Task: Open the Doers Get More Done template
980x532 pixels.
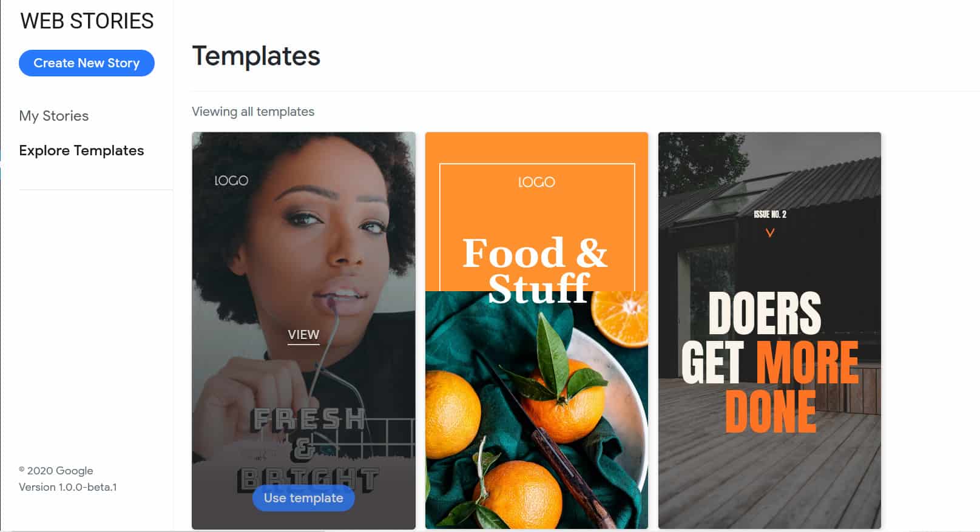Action: [x=769, y=331]
